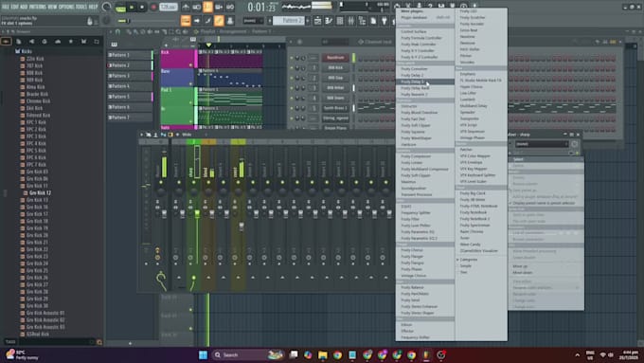The image size is (644, 363).
Task: Choose Fruity Convolver plugin
Action: coord(425,69)
